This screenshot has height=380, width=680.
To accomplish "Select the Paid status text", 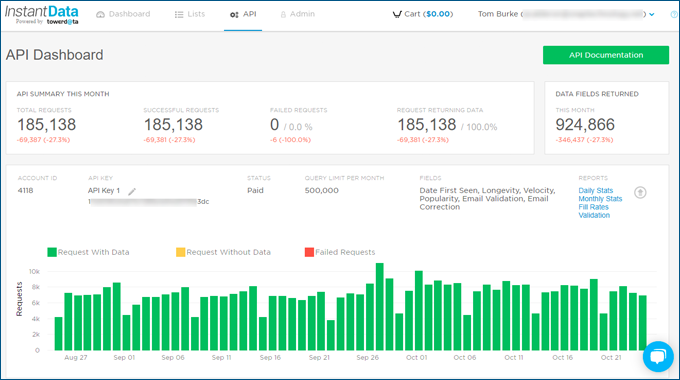I will 255,190.
